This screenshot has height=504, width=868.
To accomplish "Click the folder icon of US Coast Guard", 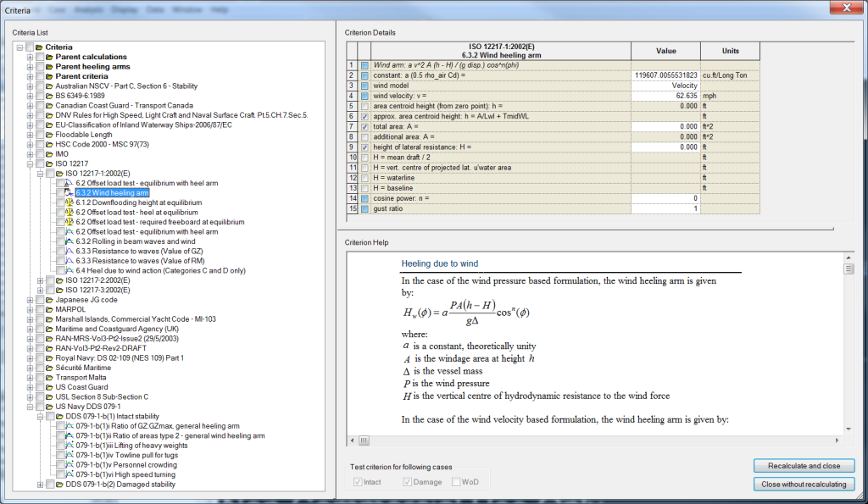I will pos(49,387).
